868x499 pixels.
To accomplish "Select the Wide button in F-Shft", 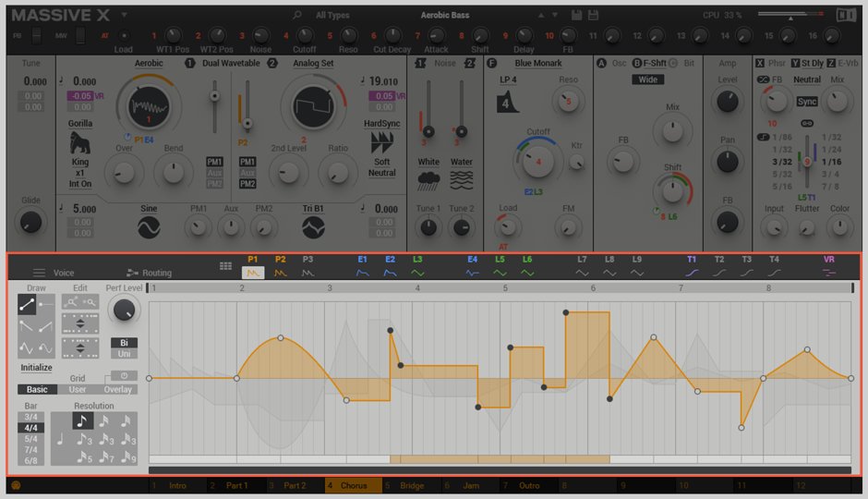I will click(x=648, y=79).
